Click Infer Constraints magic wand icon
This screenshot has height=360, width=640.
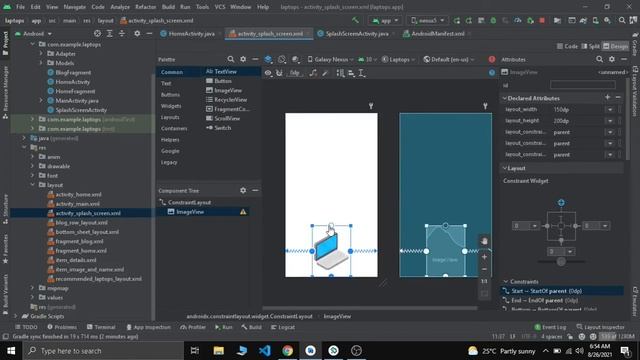point(325,73)
